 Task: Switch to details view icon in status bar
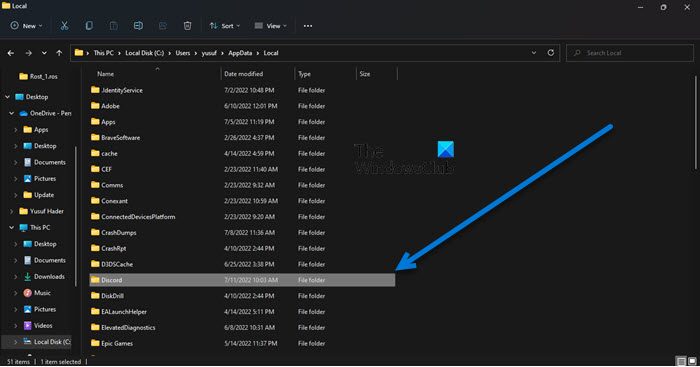coord(681,361)
